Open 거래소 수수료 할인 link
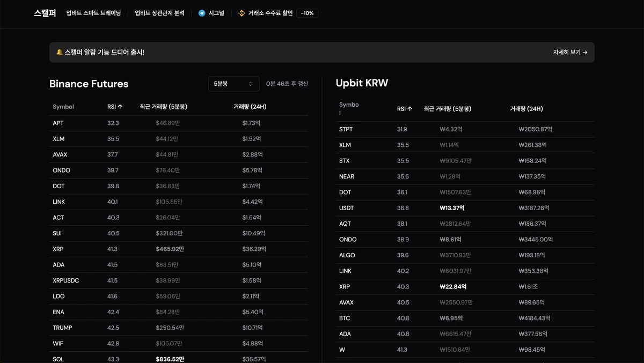Screen dimensions: 644x363 [x=270, y=13]
